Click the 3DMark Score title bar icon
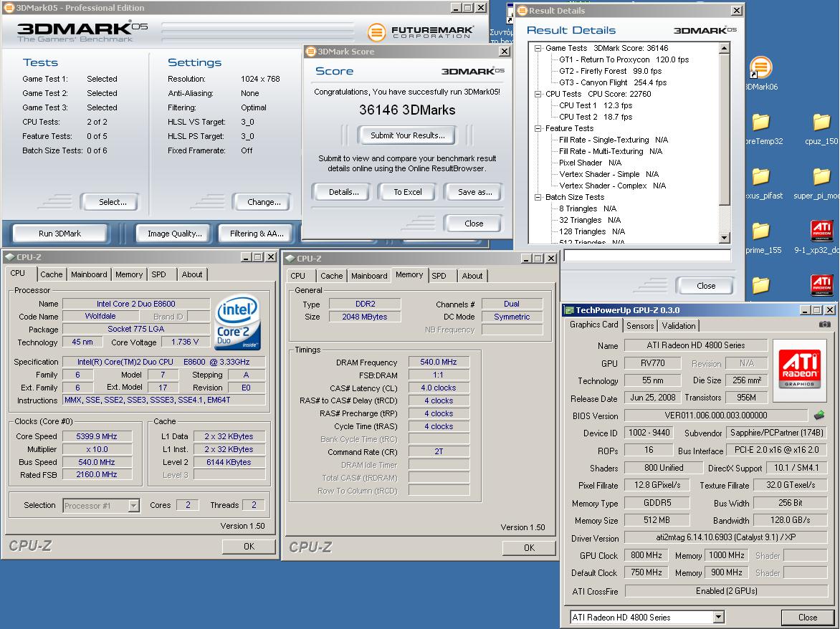Image resolution: width=840 pixels, height=629 pixels. tap(311, 52)
